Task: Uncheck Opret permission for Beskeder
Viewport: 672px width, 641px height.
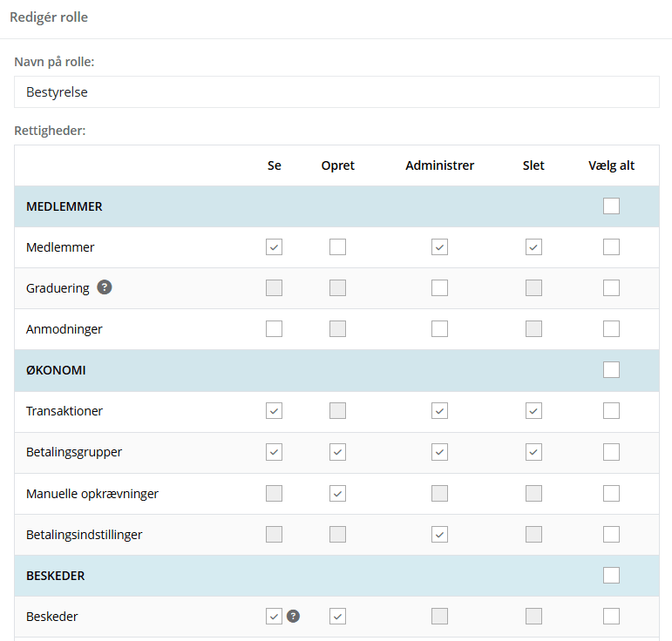Action: pos(337,616)
